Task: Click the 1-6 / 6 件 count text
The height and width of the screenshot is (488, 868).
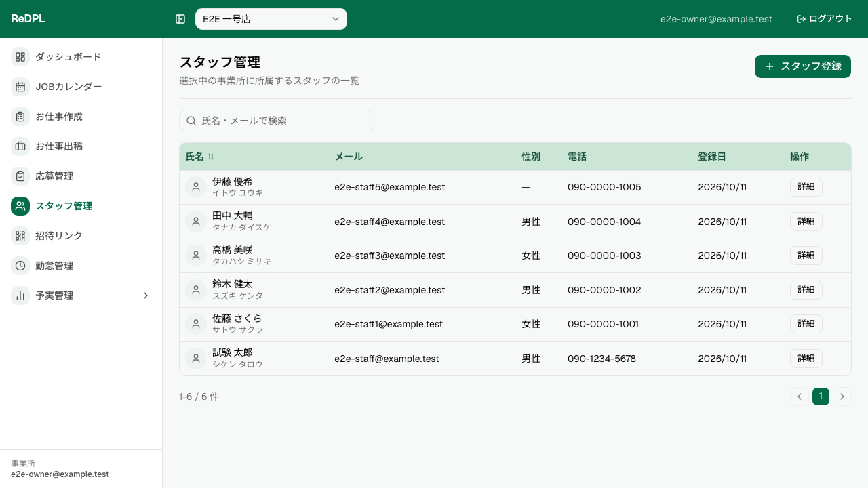Action: click(x=199, y=396)
